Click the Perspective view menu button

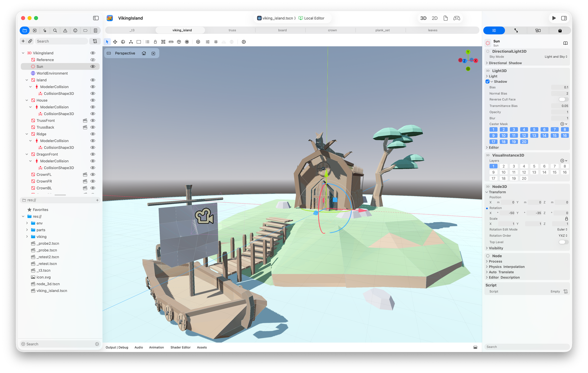point(125,53)
